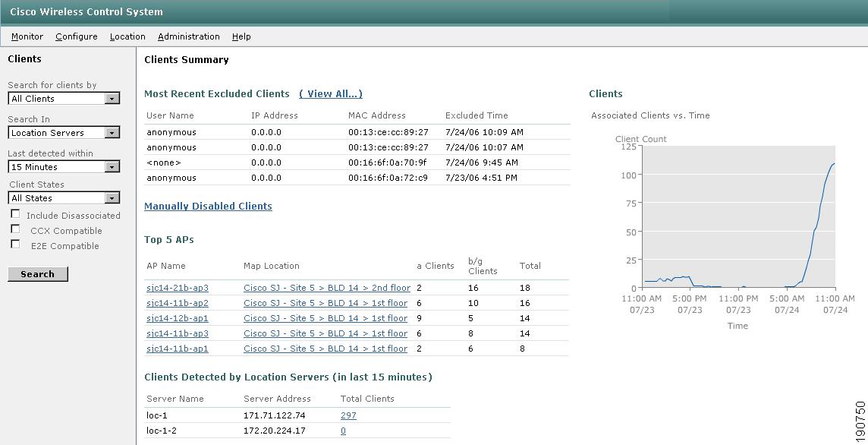This screenshot has width=868, height=445.
Task: Open map location link for sjc14-12b-ap1
Action: [x=325, y=318]
